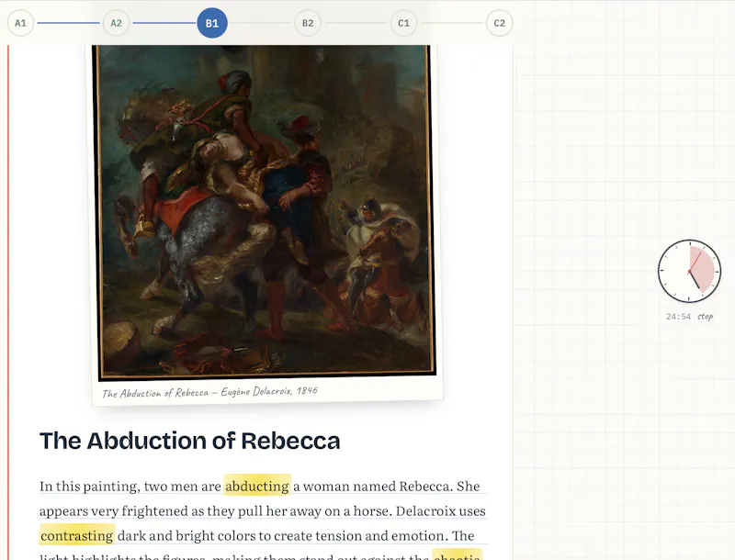Click the analog timer clock

coord(689,271)
